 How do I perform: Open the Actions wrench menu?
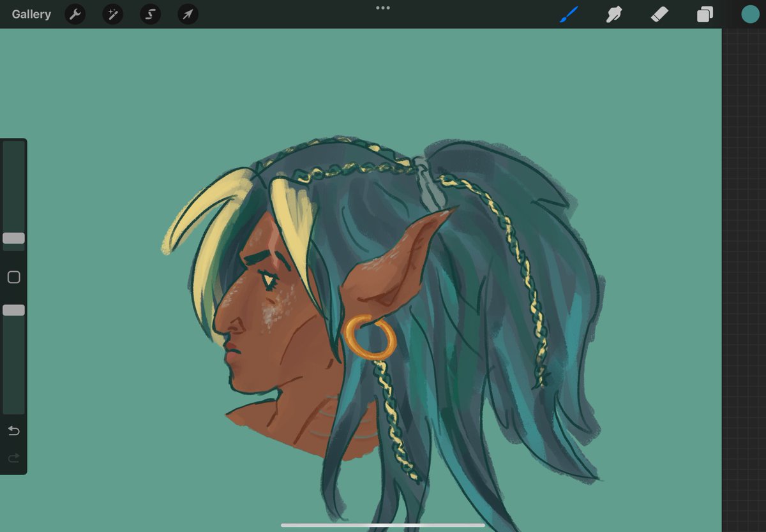[75, 14]
